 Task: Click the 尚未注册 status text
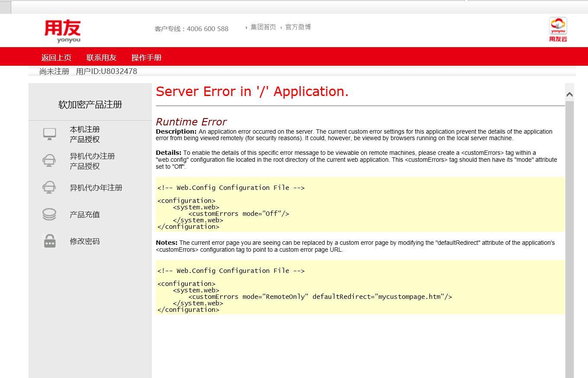(54, 71)
